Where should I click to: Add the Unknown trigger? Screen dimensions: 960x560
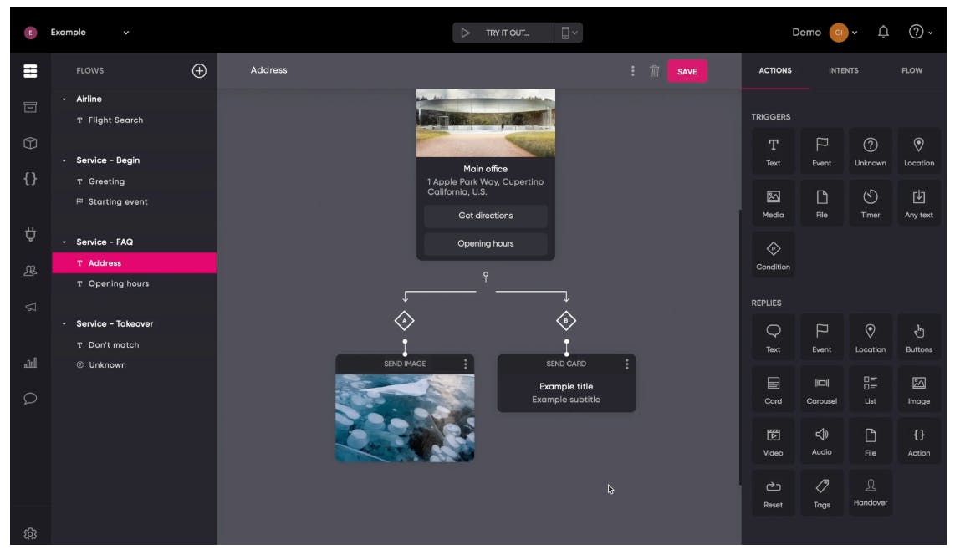[x=870, y=152]
